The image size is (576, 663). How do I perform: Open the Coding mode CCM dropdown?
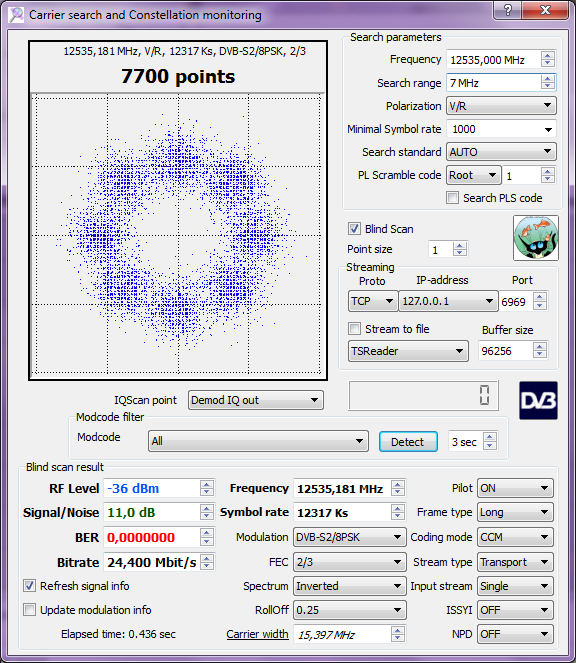tap(515, 537)
